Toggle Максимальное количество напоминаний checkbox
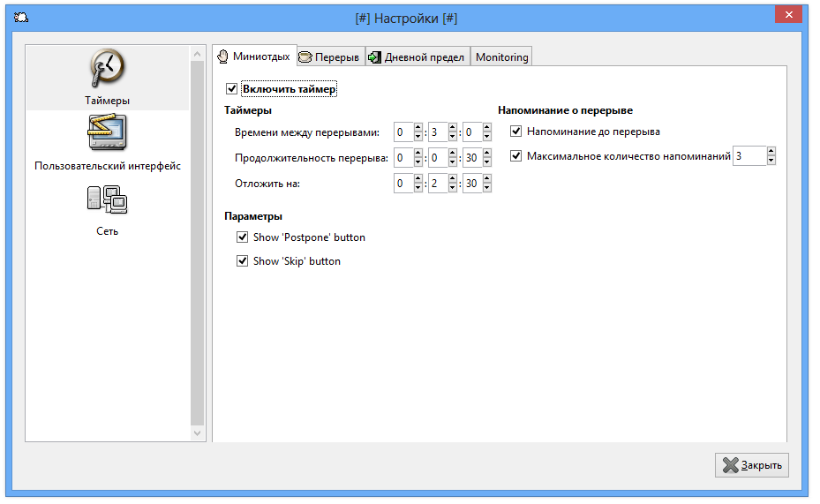Image resolution: width=820 pixels, height=504 pixels. tap(516, 156)
